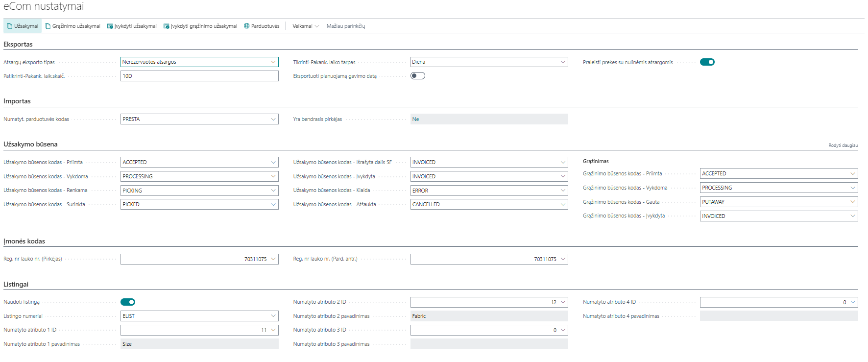Open Užsakymo būsenos kodas - Surinkta dropdown

[273, 204]
